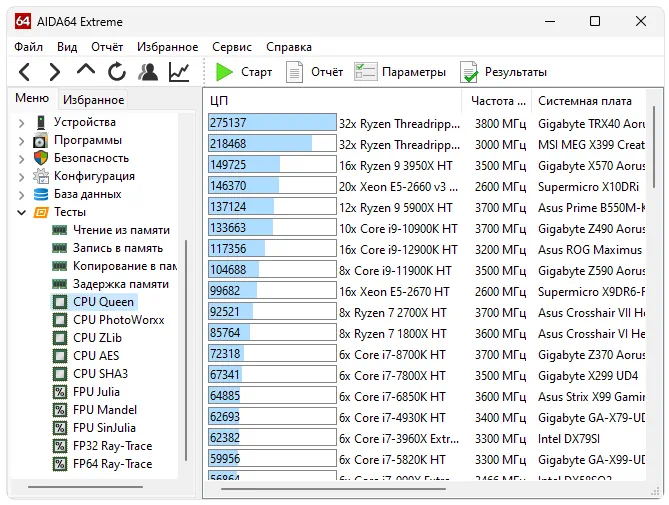Click the Старт button label
The height and width of the screenshot is (505, 669).
click(x=256, y=72)
